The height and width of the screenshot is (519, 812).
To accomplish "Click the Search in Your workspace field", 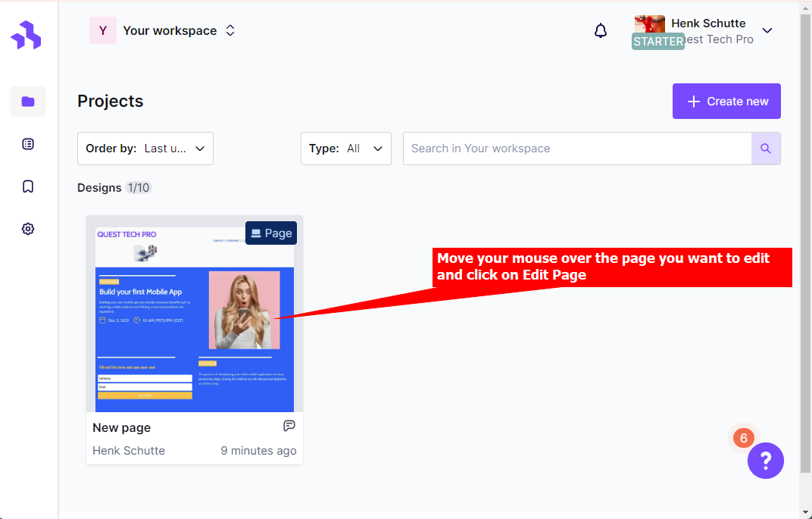I will 577,149.
